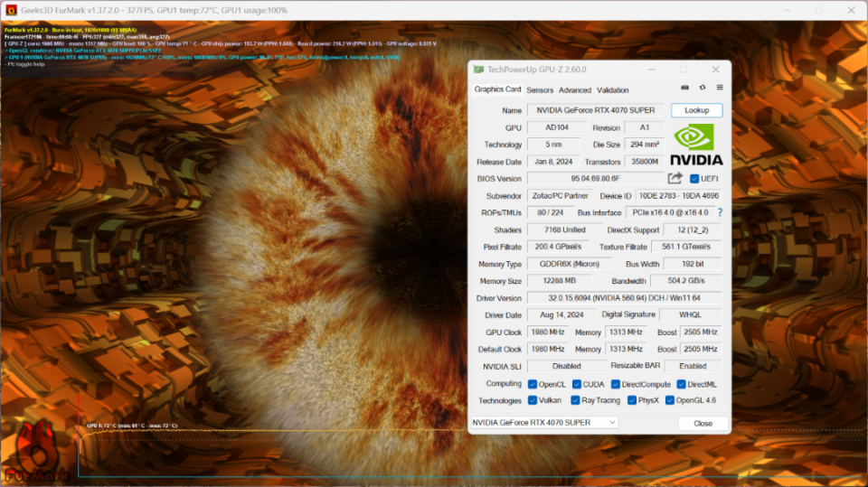Toggle the DirectCompute checkbox
The image size is (868, 487).
(x=616, y=384)
